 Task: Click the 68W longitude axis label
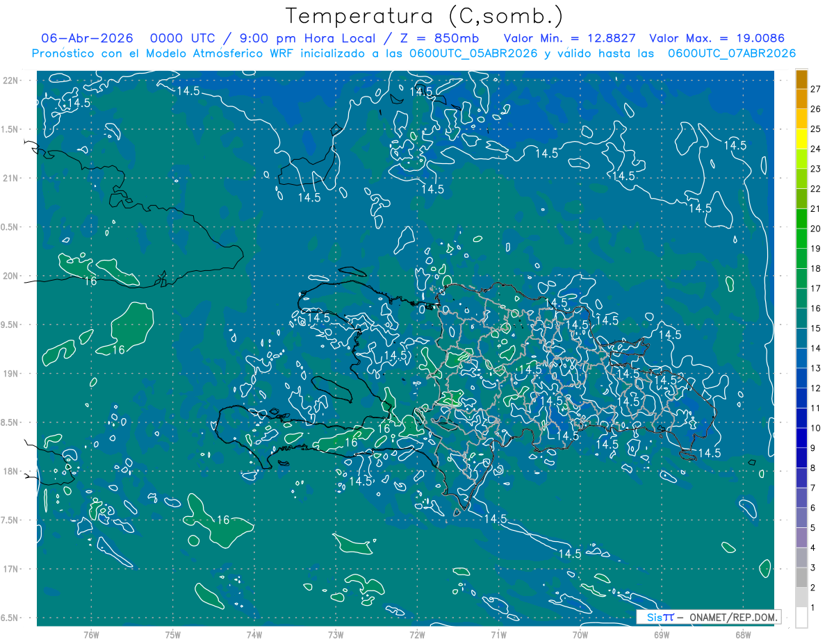click(x=743, y=635)
